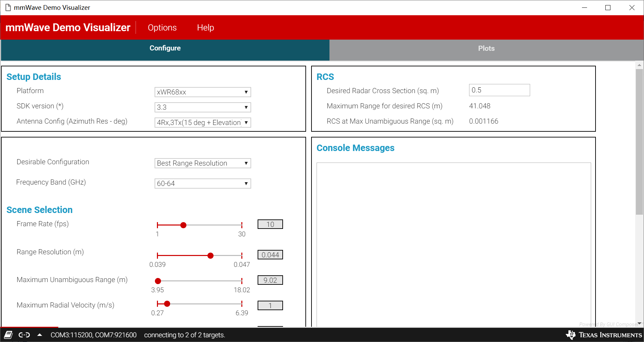Click the connection link icon in status bar
This screenshot has height=342, width=644.
click(24, 335)
